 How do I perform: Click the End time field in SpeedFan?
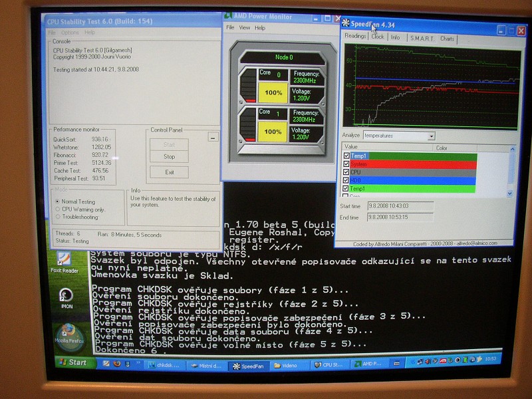click(400, 217)
